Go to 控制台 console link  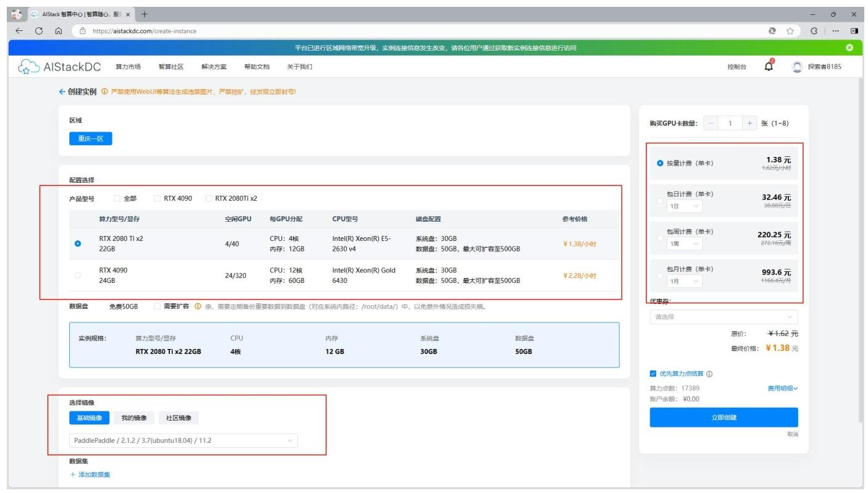click(x=737, y=67)
